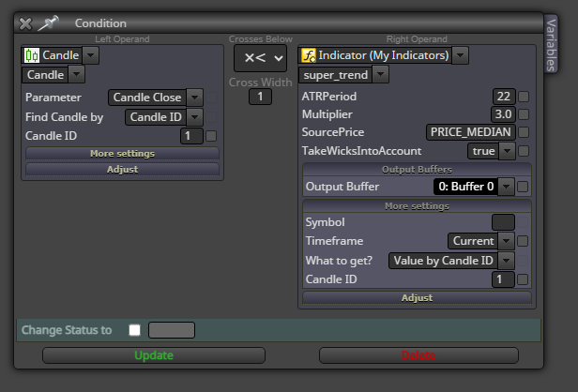This screenshot has width=578, height=392.
Task: Click the green Update button
Action: tap(154, 355)
